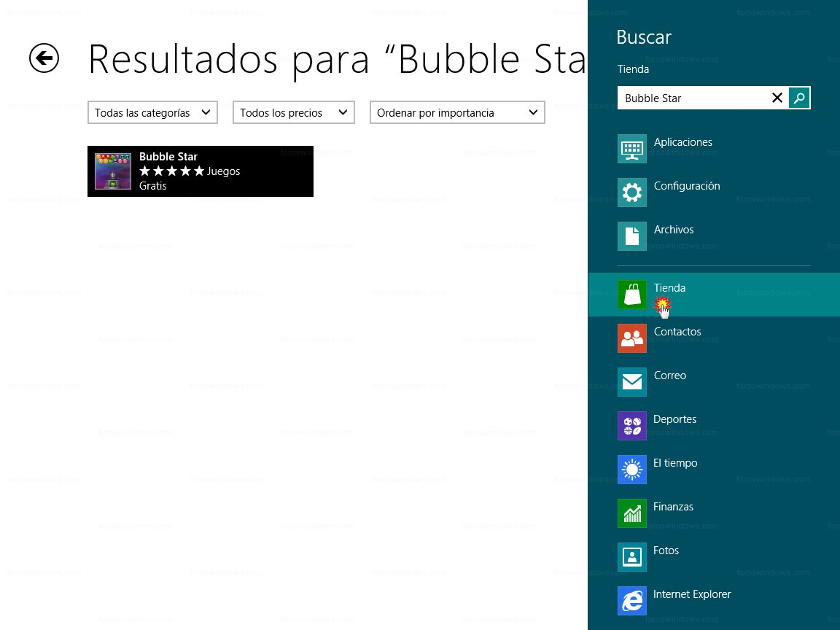Click the Correo label

[669, 376]
